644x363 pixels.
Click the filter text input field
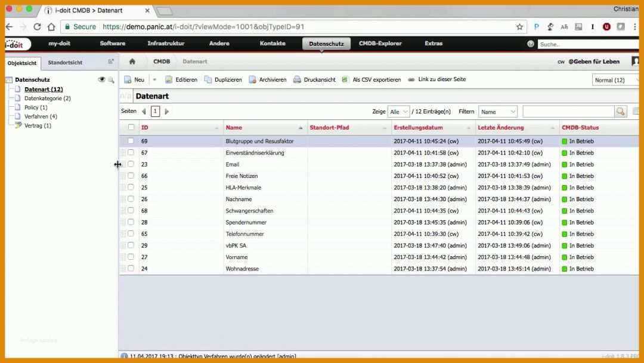pos(568,112)
